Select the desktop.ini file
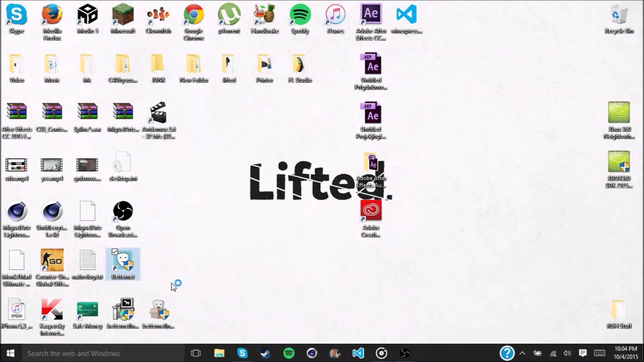The width and height of the screenshot is (644, 362). 123,167
